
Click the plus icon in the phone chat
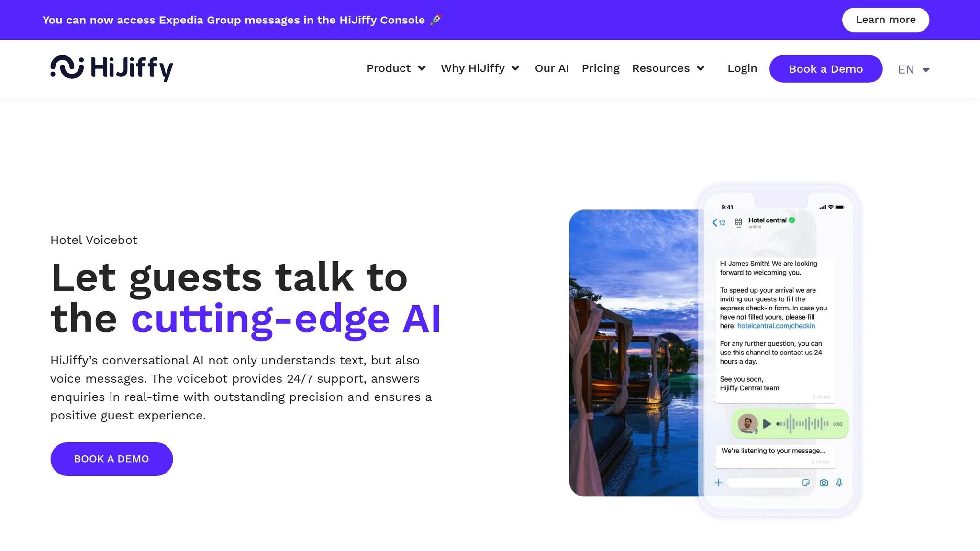(x=718, y=483)
